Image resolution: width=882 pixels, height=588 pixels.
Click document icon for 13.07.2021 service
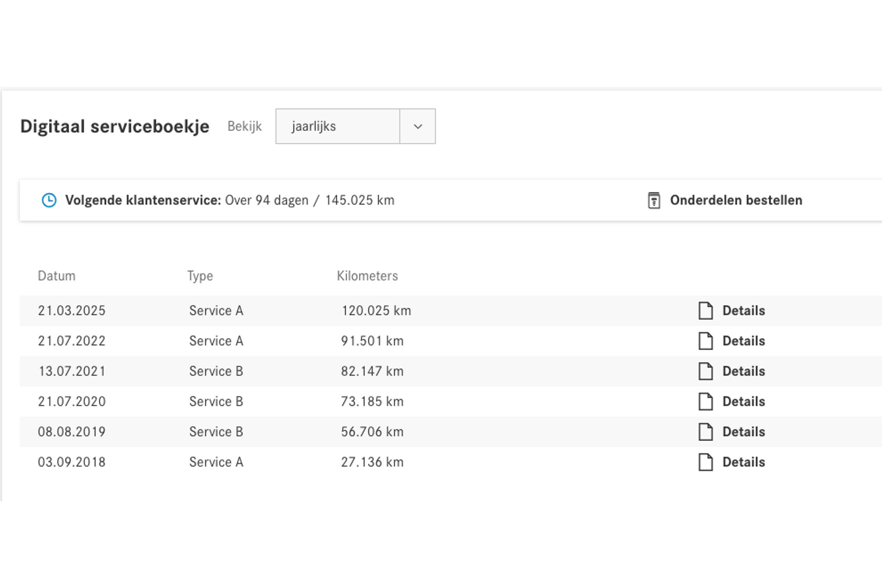[x=706, y=371]
